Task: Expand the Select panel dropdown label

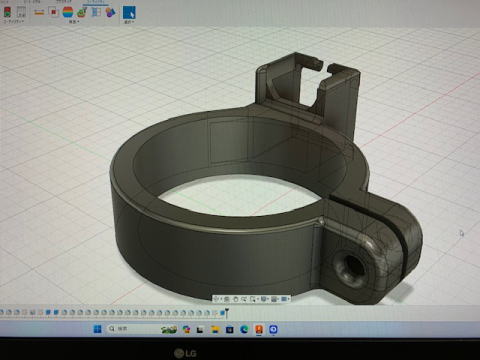Action: point(129,22)
